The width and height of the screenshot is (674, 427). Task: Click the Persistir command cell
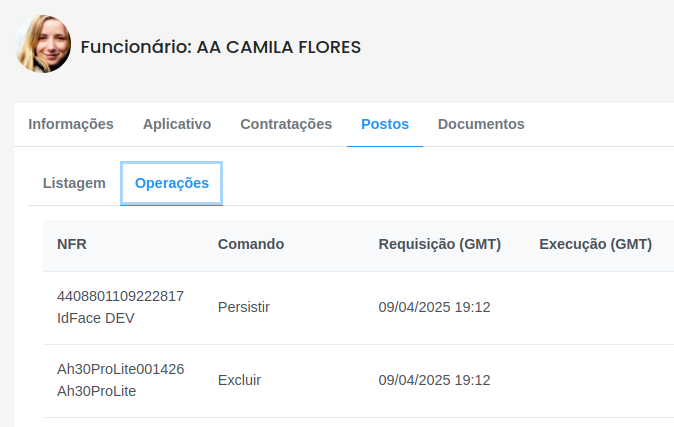coord(244,307)
